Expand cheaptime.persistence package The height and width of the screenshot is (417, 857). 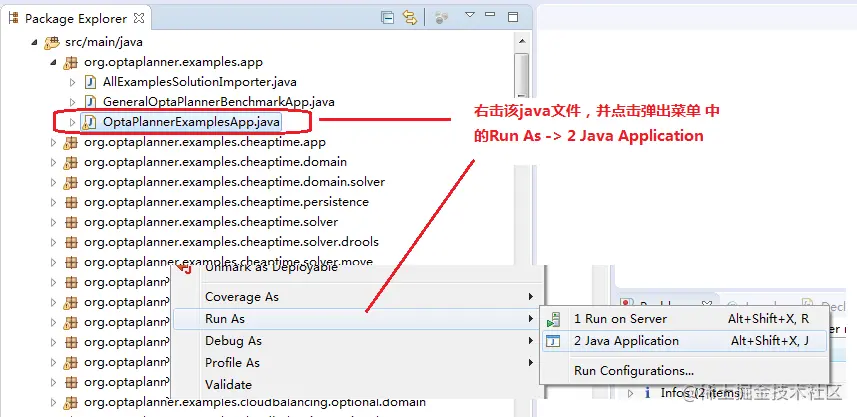[53, 202]
